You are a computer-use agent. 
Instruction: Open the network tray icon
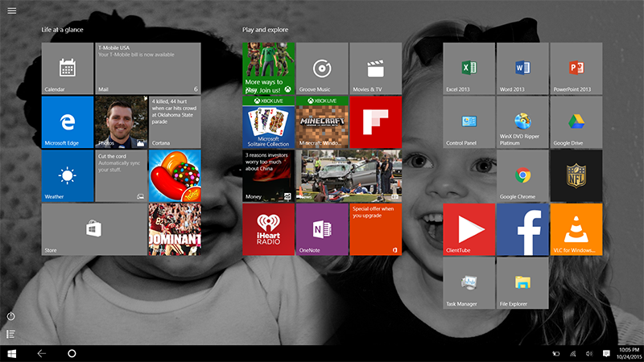[x=572, y=354]
